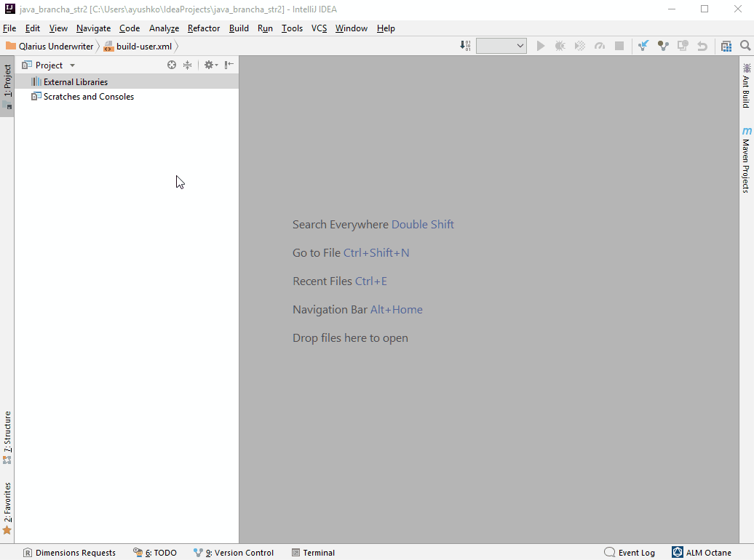Hide the Project panel with hide icon
Image resolution: width=754 pixels, height=560 pixels.
tap(229, 65)
